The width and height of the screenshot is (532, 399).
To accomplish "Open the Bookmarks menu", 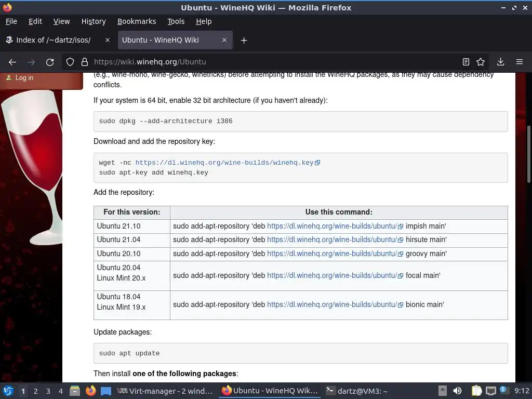I will pos(137,21).
